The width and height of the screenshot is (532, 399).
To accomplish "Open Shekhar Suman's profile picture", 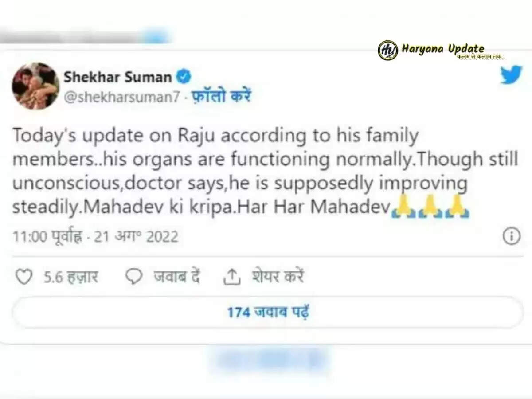I will (35, 86).
